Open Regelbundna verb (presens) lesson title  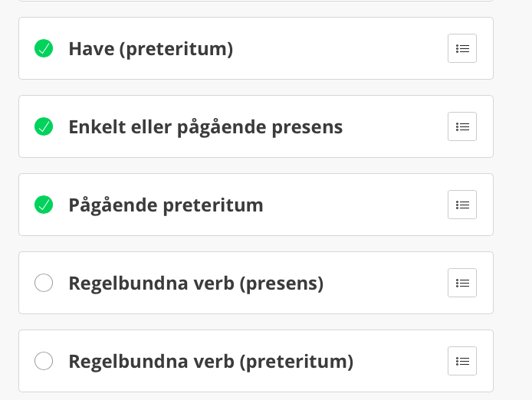click(x=196, y=284)
